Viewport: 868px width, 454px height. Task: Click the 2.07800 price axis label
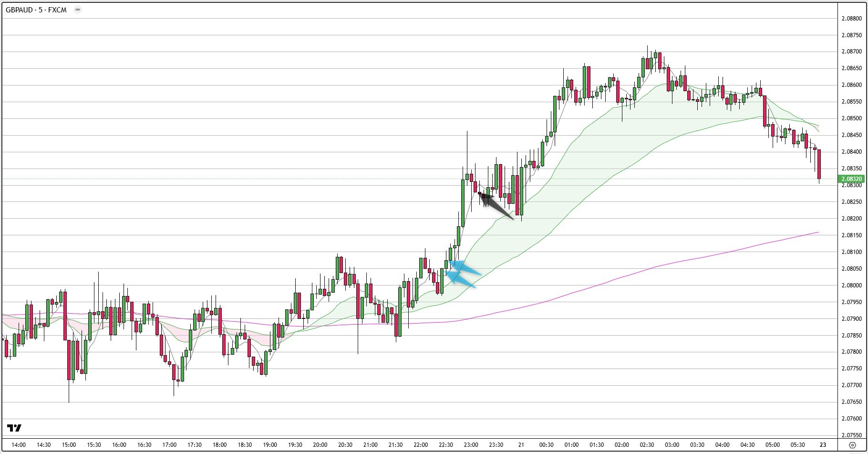click(x=851, y=352)
